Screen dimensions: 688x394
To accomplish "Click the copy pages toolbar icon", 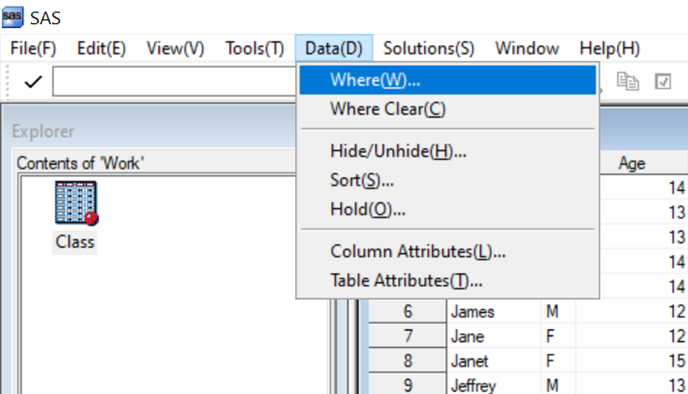I will 628,82.
